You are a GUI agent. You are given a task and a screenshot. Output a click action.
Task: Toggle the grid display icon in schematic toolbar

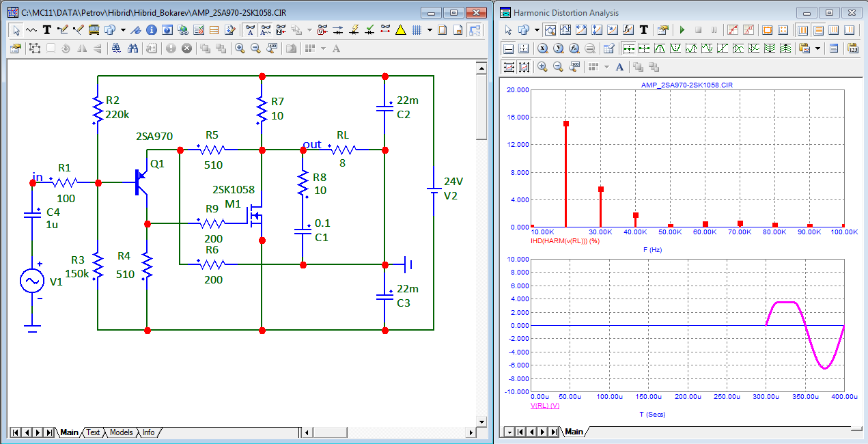(x=416, y=30)
